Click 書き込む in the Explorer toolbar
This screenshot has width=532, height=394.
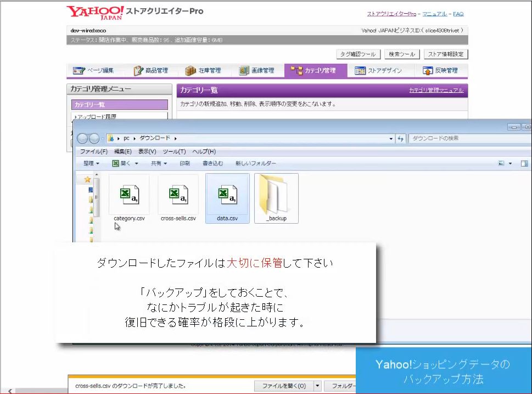[212, 163]
